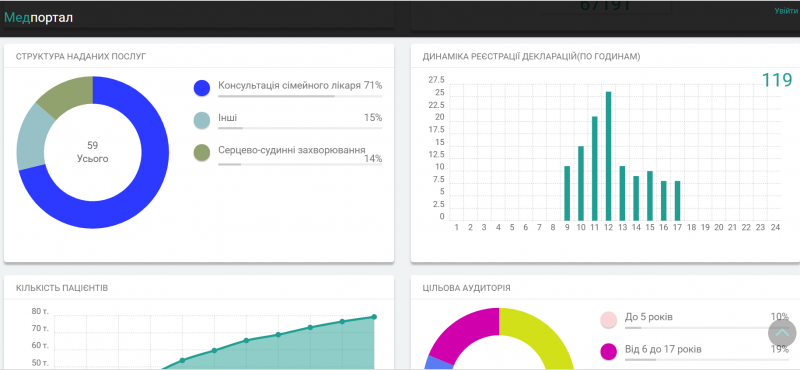Click the 119 total declarations number
This screenshot has height=370, width=800.
777,80
